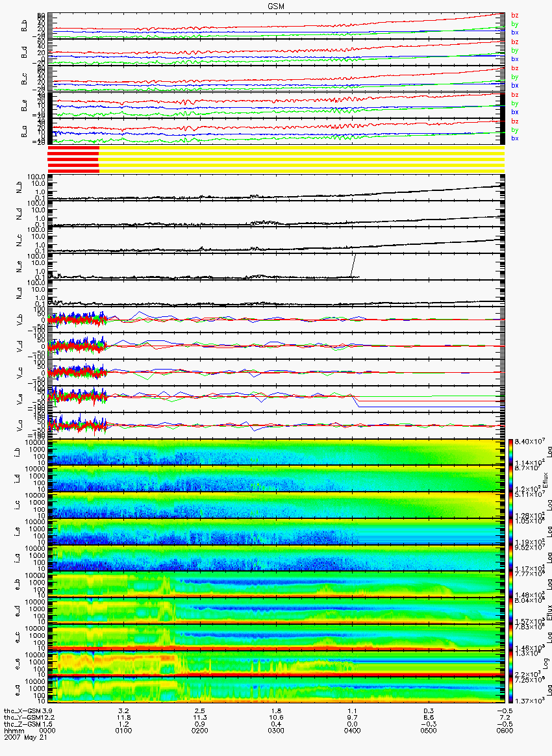Click the color scale bar beside i_b
The image size is (552, 756).
click(x=510, y=452)
